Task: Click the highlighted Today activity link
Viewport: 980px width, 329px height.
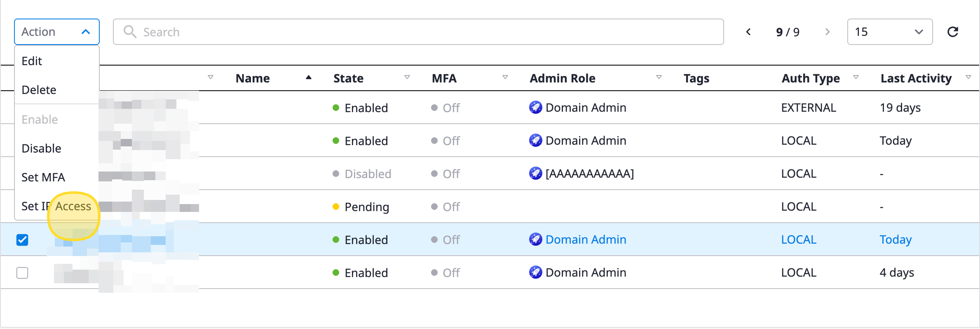Action: click(x=895, y=240)
